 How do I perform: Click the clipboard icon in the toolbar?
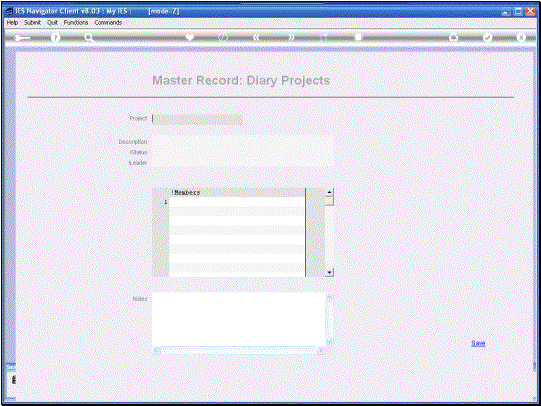point(358,37)
